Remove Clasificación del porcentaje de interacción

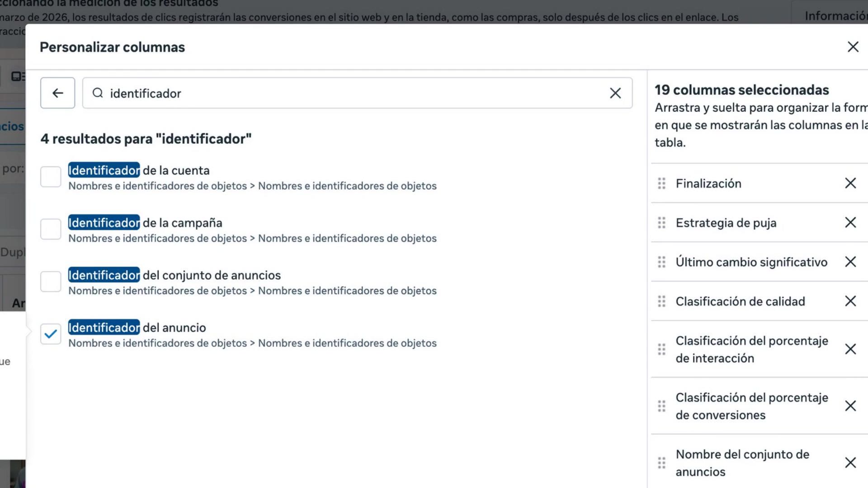[x=850, y=349]
